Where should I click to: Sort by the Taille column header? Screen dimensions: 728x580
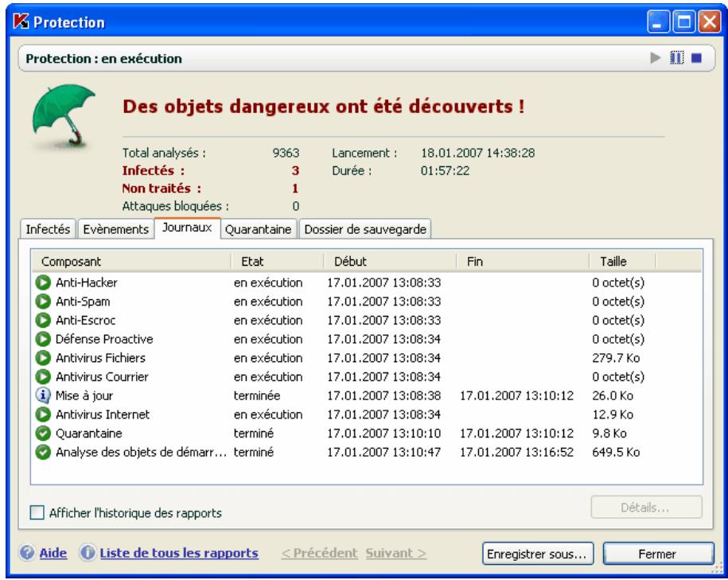pos(623,262)
